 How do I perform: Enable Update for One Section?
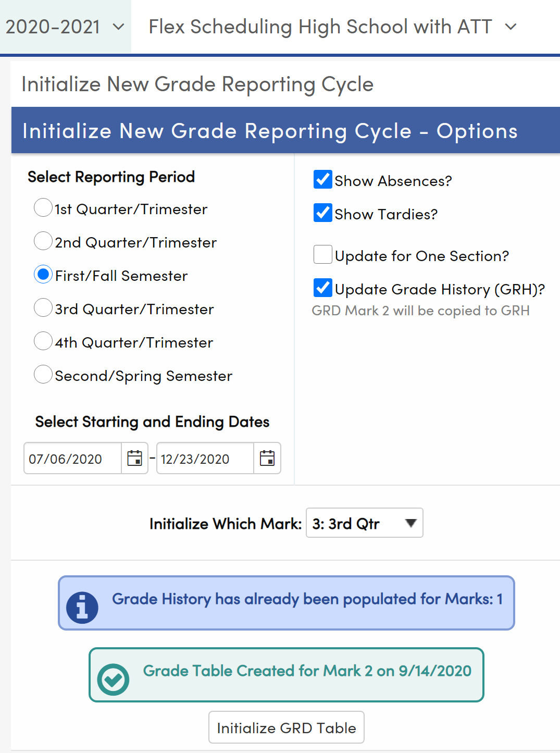(x=322, y=254)
